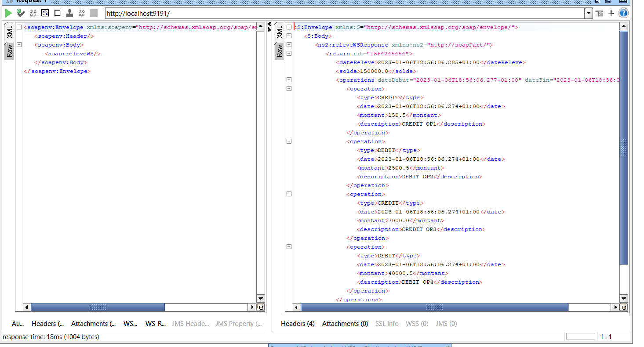Open the request Attachments tab
Viewport: 644px width, 347px height.
tap(94, 324)
